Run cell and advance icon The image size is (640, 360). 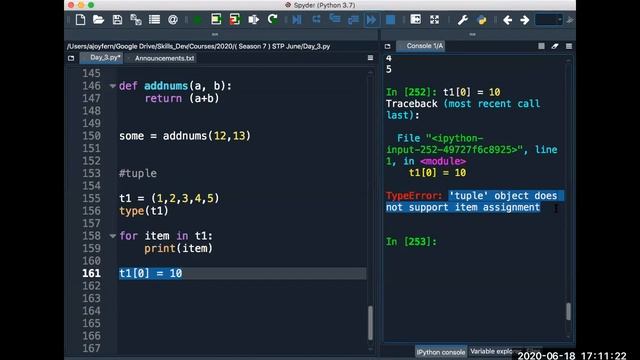coord(235,19)
